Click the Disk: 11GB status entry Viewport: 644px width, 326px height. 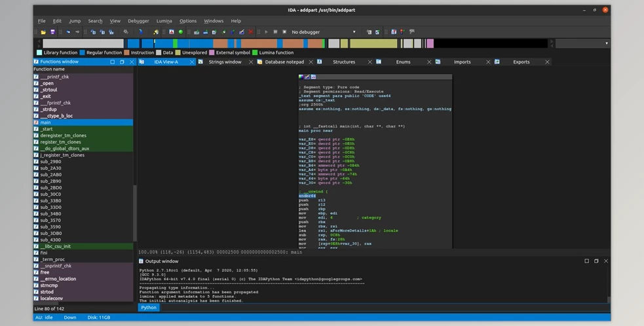[98, 317]
